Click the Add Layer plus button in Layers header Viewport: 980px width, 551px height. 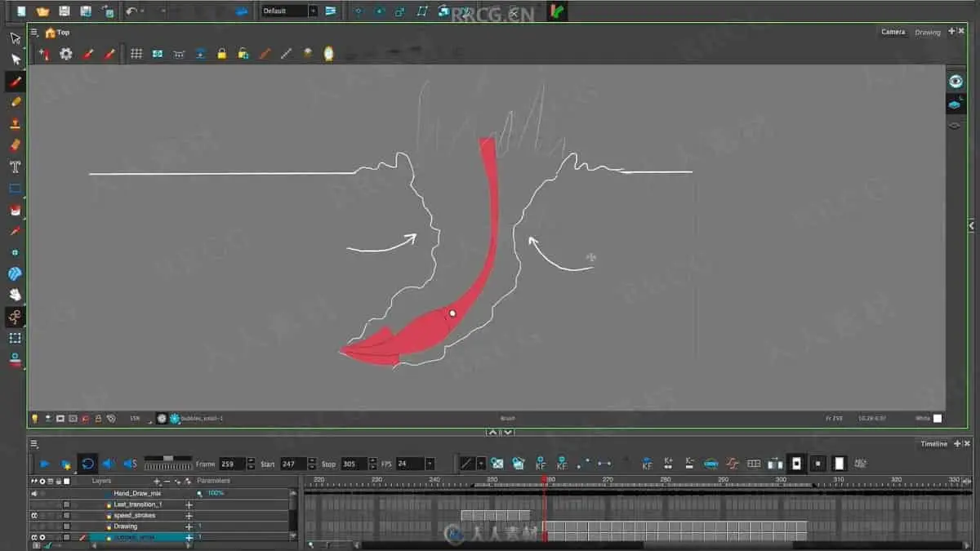[157, 482]
